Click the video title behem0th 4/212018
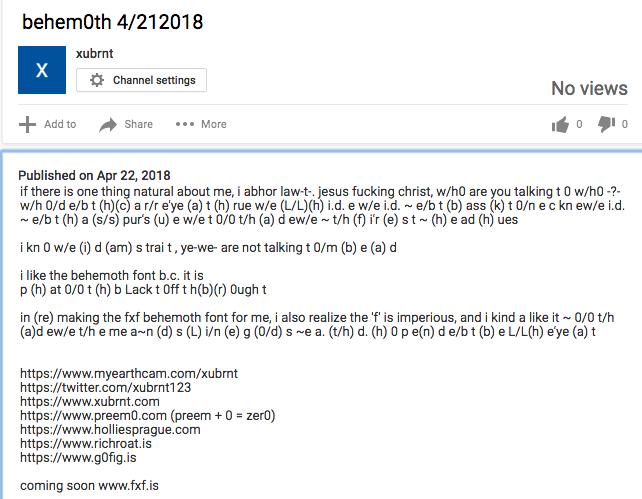 tap(113, 22)
